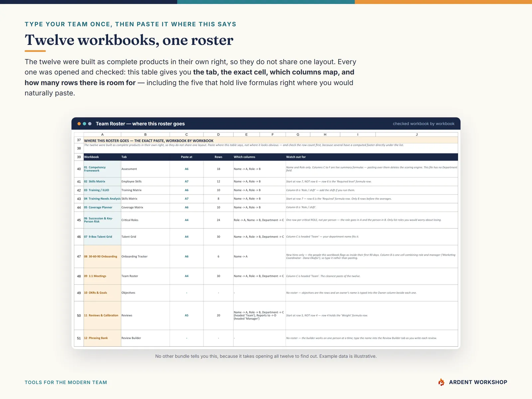The height and width of the screenshot is (399, 532).
Task: Click the 'Role -> A, Name -> B, Department -> C' cell
Action: [259, 220]
